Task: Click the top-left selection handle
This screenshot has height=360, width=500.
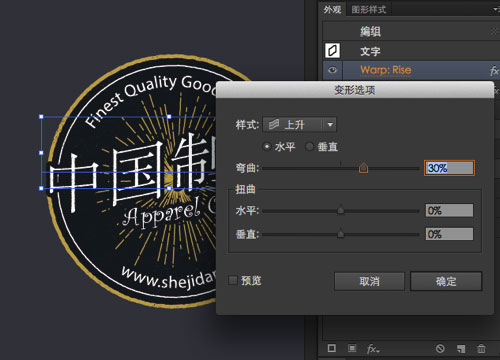Action: (x=41, y=117)
